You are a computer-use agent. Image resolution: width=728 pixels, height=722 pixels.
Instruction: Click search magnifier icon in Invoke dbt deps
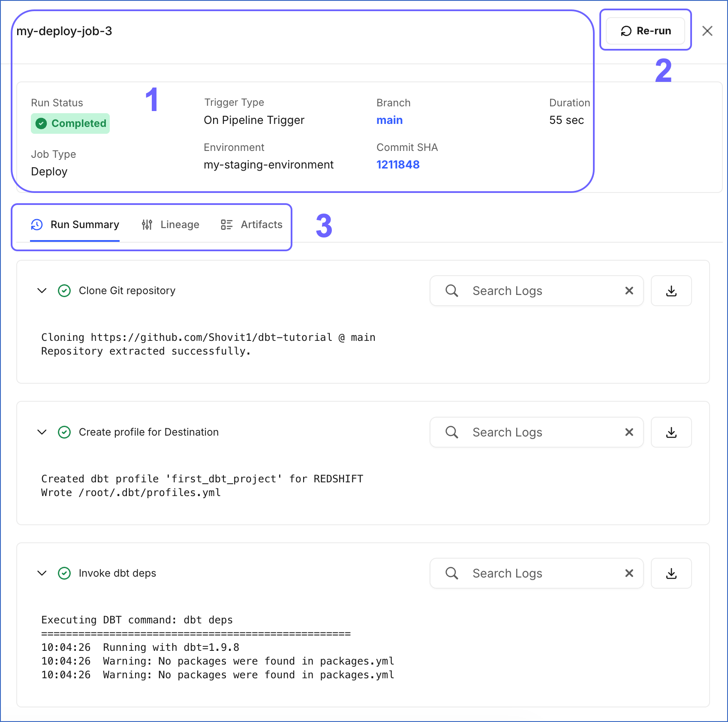click(x=452, y=573)
